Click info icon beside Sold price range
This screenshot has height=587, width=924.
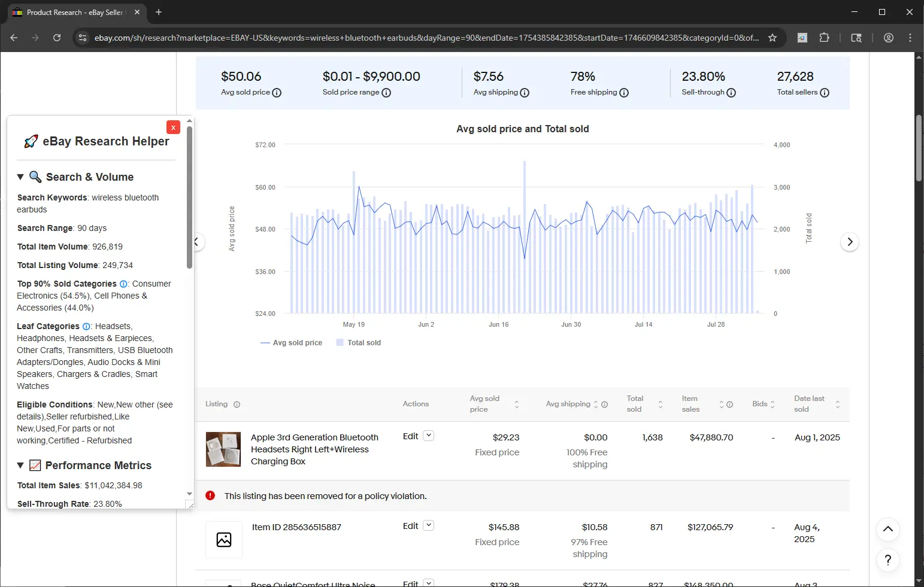click(386, 93)
